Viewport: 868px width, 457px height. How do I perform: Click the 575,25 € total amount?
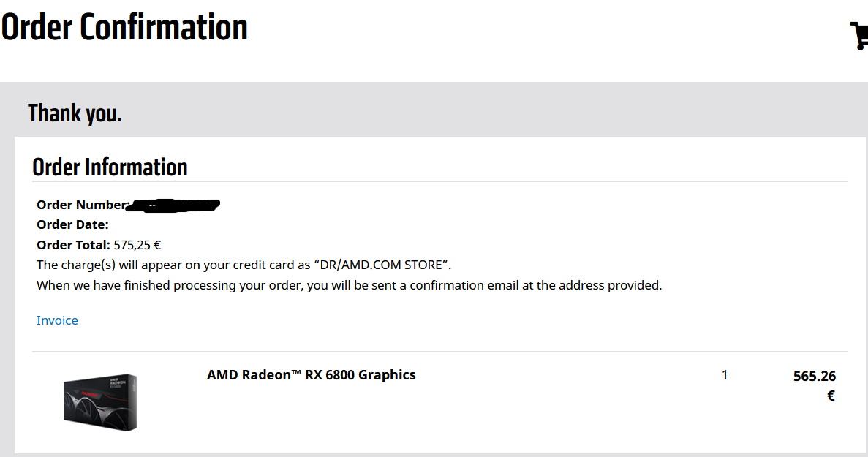(137, 245)
